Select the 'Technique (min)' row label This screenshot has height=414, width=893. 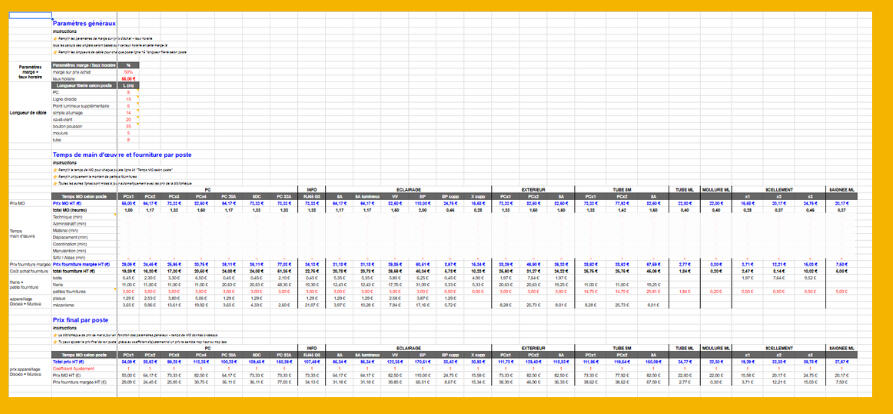pos(67,217)
